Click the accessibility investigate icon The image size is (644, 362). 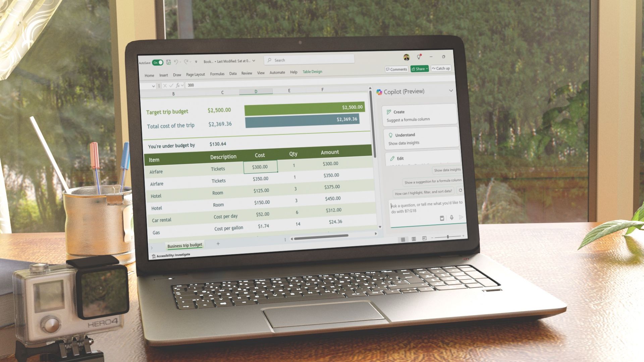153,255
